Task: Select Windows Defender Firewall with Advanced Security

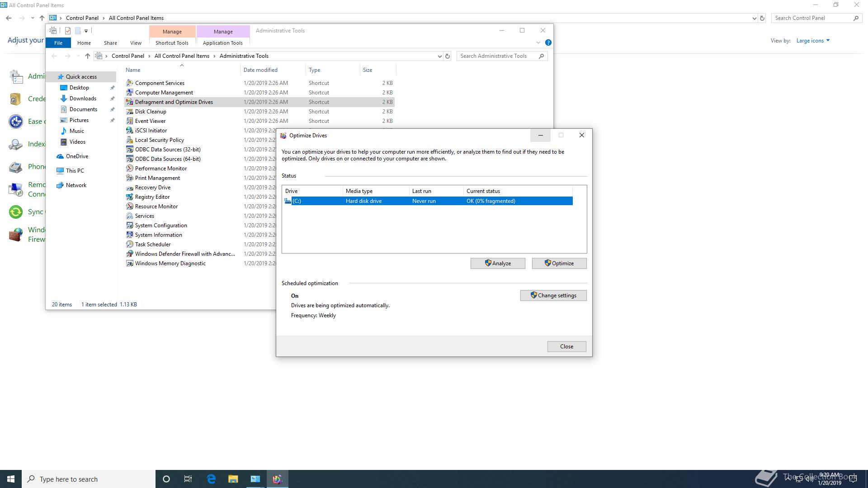Action: (x=185, y=254)
